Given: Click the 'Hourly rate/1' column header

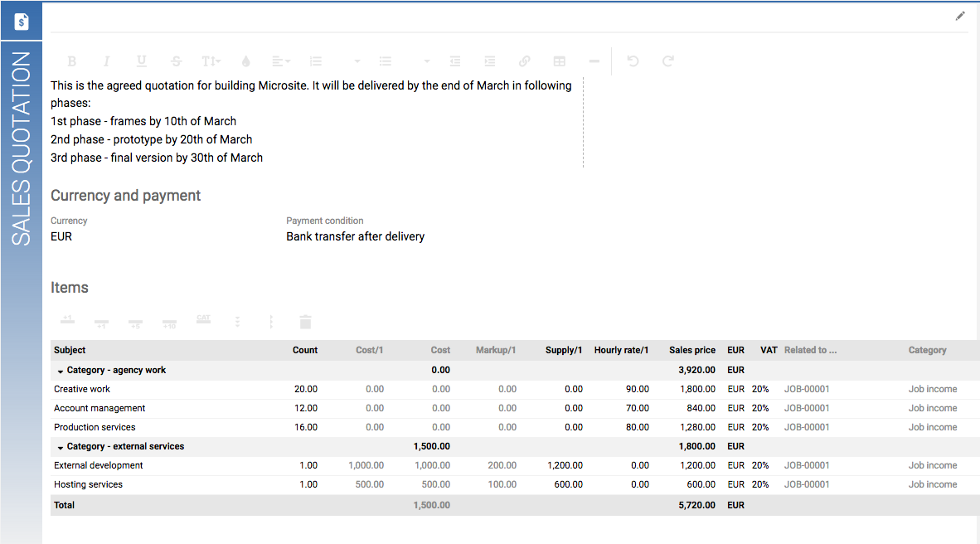Looking at the screenshot, I should tap(621, 350).
